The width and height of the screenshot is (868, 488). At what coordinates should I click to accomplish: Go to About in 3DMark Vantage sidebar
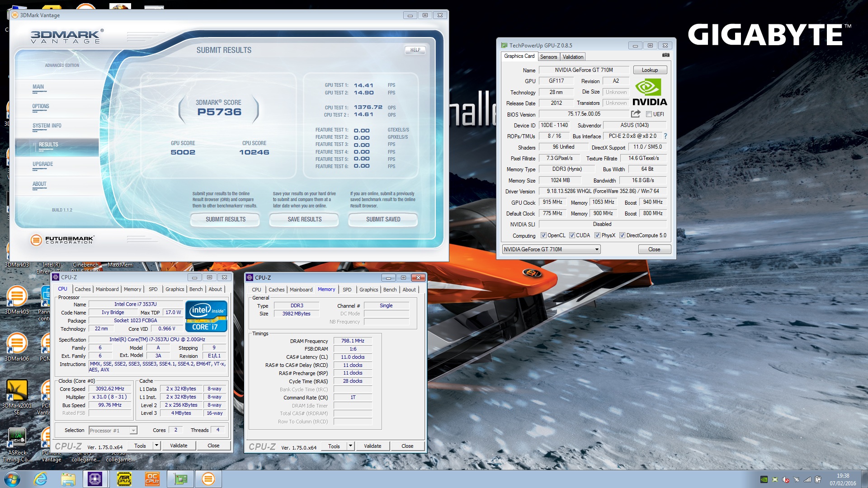(x=39, y=184)
